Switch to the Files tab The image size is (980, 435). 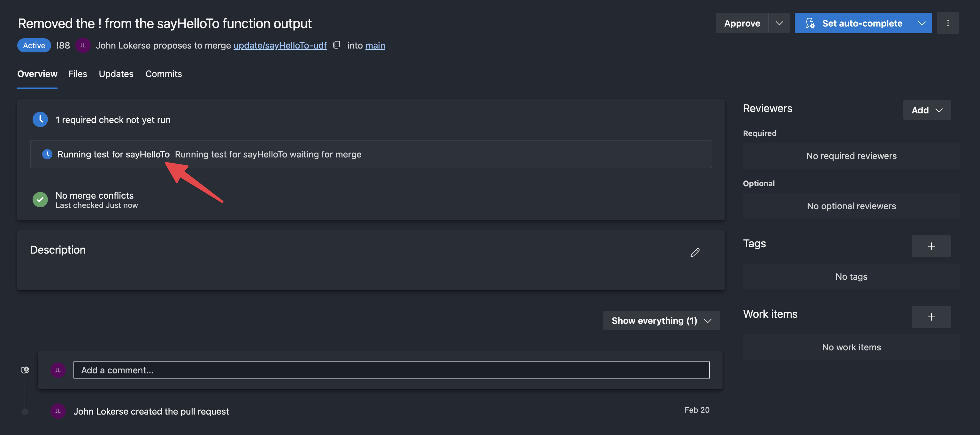coord(78,74)
